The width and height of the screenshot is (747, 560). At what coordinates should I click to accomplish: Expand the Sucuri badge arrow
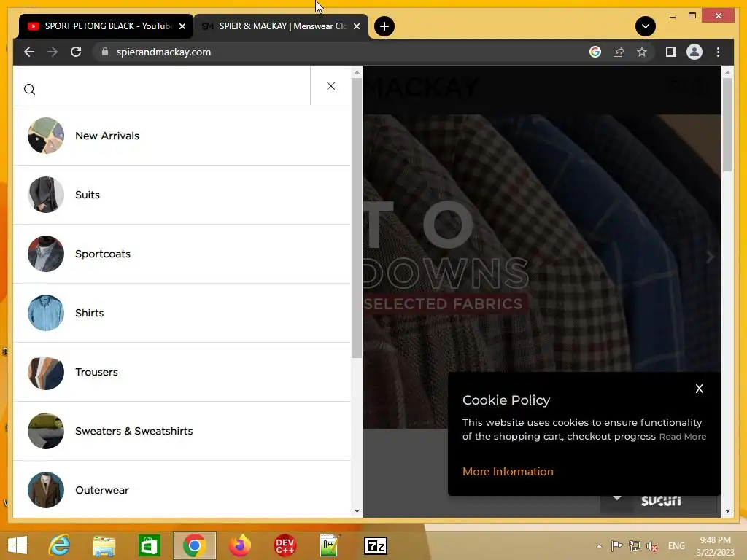617,498
